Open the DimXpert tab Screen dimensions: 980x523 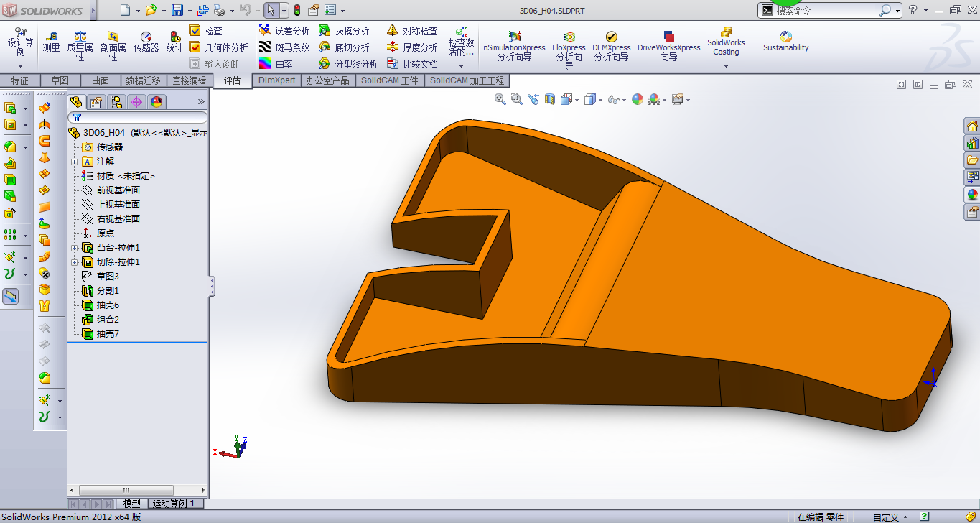pos(277,80)
